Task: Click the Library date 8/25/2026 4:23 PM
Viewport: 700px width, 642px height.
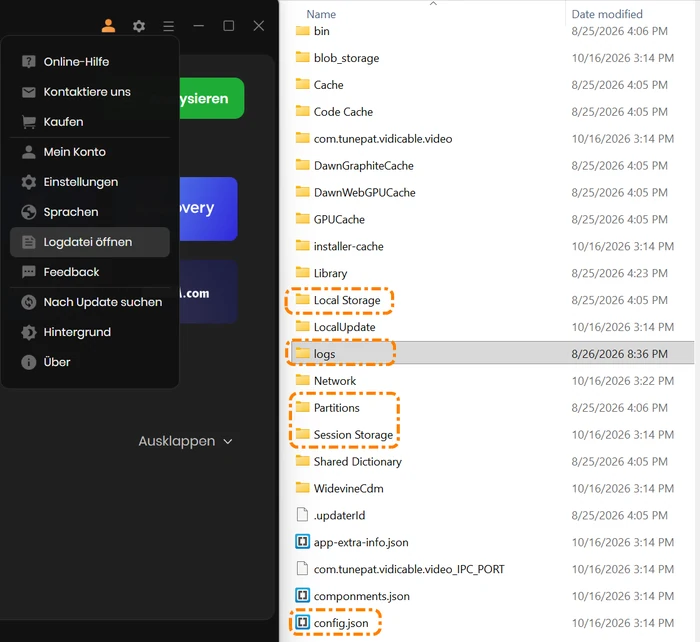Action: [x=619, y=273]
